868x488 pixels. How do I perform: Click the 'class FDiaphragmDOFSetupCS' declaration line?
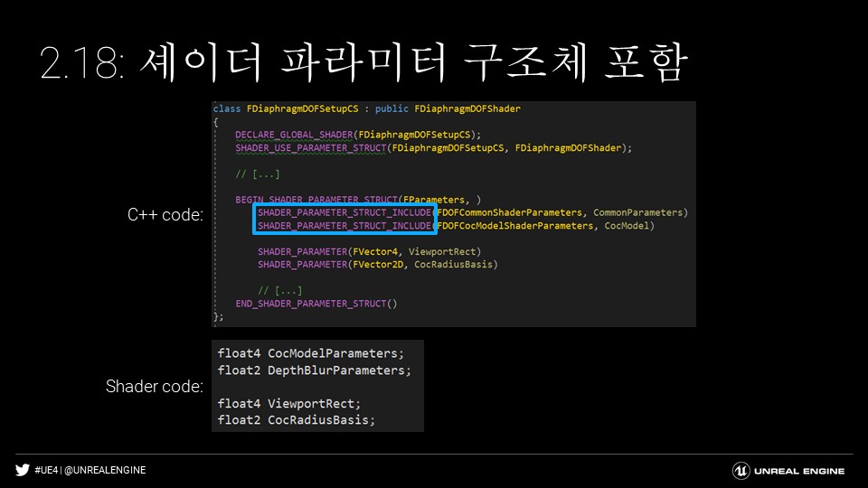tap(367, 109)
